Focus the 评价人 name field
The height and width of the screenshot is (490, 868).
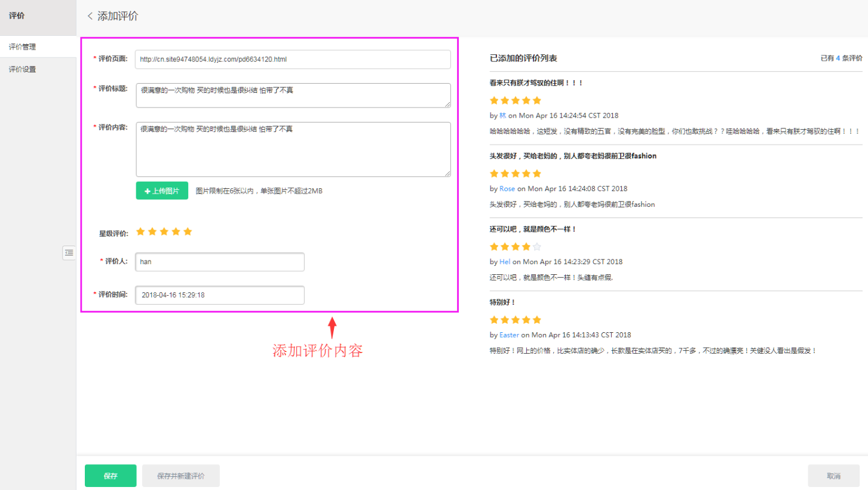point(220,262)
